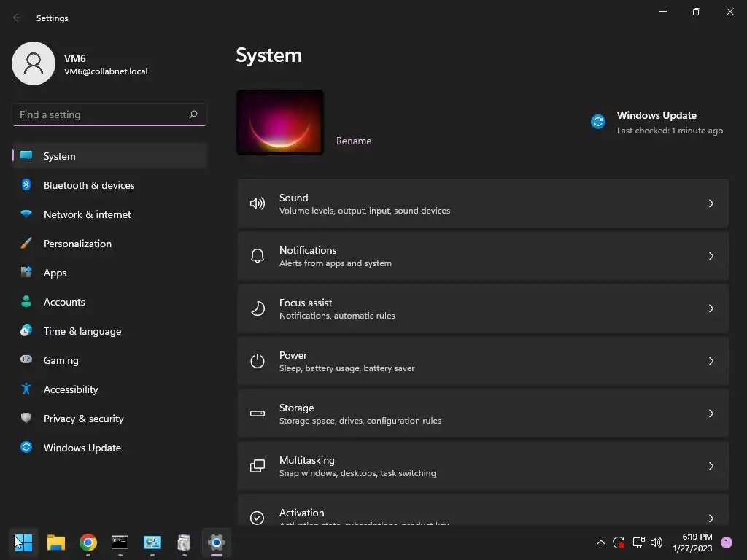This screenshot has height=560, width=747.
Task: Open the Apps category
Action: point(109,273)
